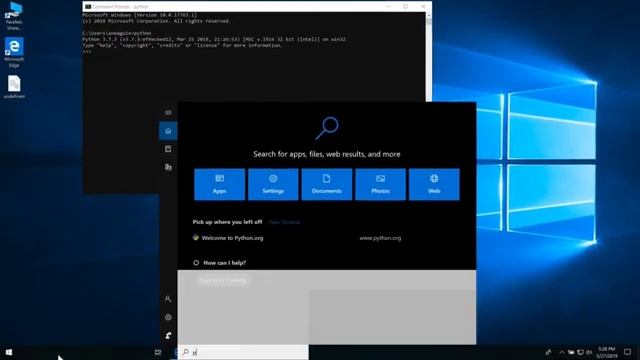
Task: Focus the taskbar search input box
Action: [243, 352]
